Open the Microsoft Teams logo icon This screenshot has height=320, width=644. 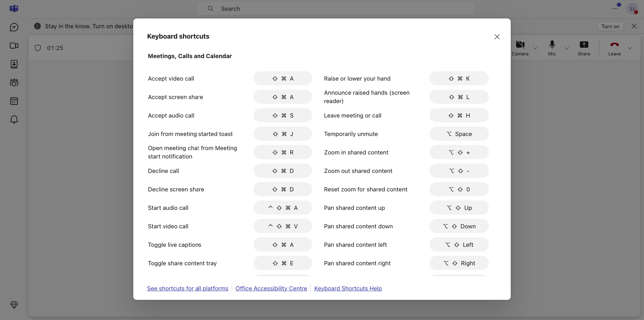(14, 8)
